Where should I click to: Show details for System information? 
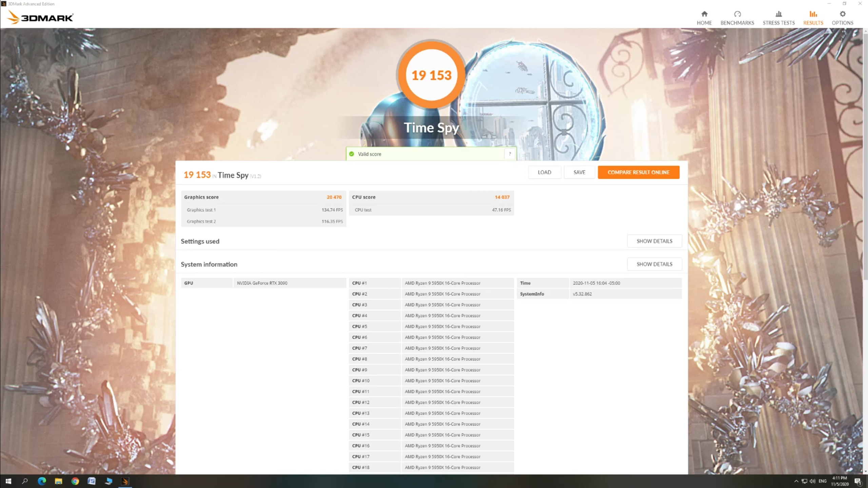(x=654, y=264)
